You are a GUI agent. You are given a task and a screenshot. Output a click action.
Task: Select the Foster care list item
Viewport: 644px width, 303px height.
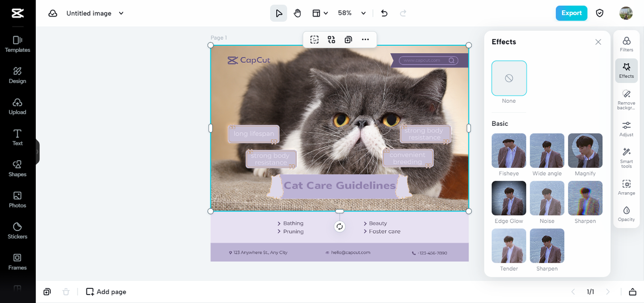tap(385, 232)
